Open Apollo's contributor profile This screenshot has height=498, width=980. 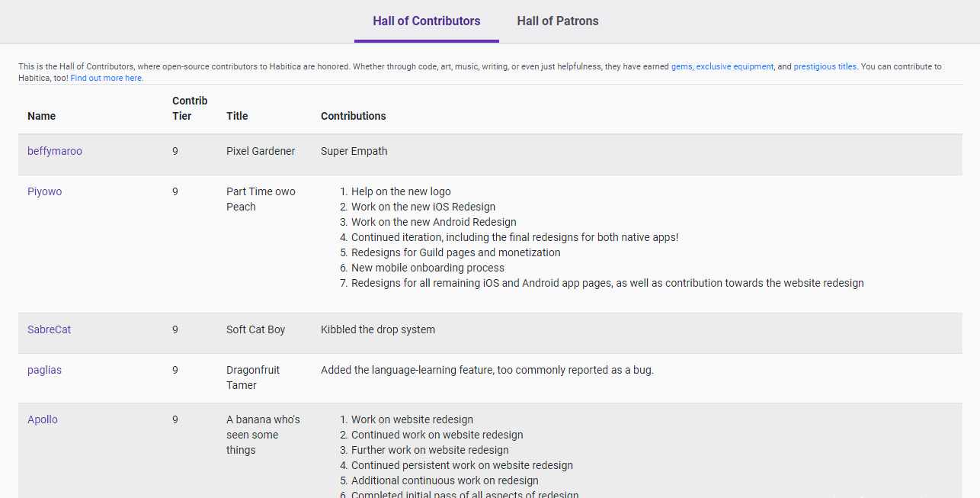pos(43,419)
